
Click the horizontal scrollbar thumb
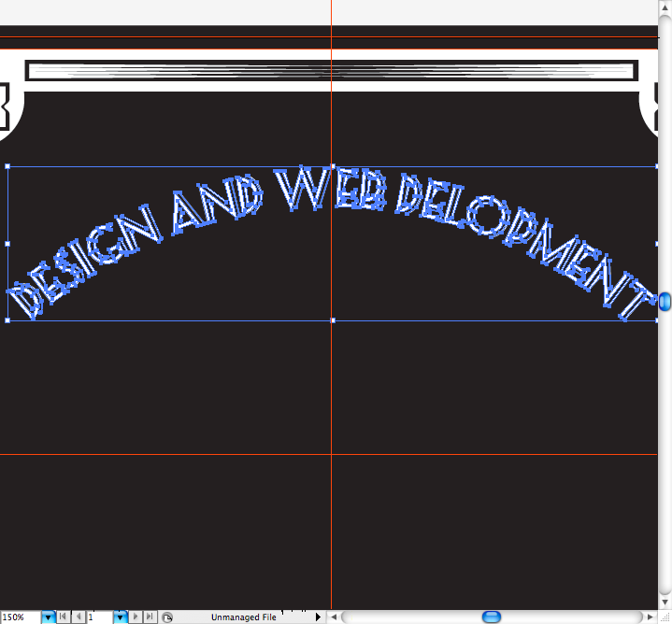point(492,617)
